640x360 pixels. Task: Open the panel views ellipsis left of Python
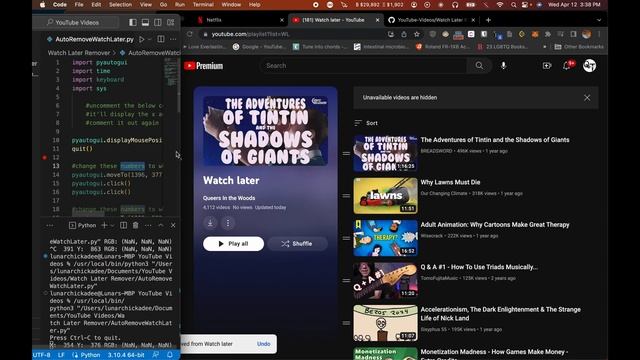click(x=50, y=225)
